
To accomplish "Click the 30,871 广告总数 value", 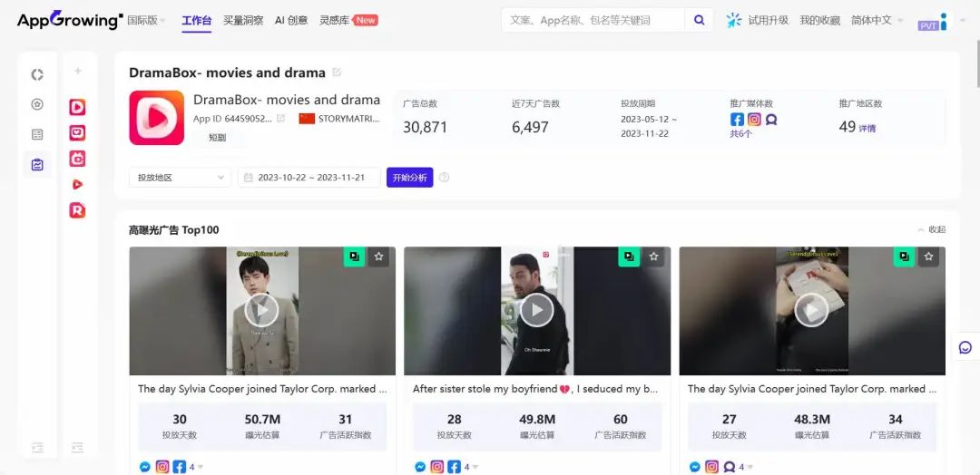I will 425,127.
